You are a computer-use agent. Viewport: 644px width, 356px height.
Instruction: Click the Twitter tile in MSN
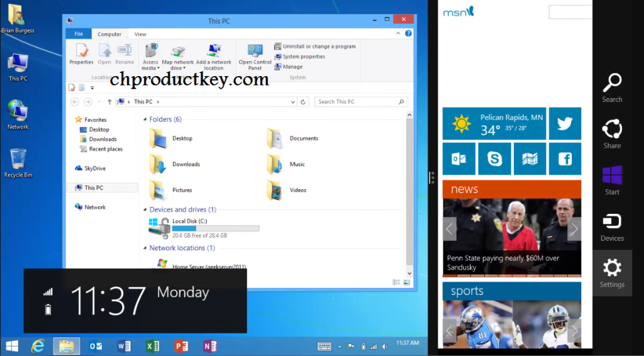pyautogui.click(x=565, y=124)
